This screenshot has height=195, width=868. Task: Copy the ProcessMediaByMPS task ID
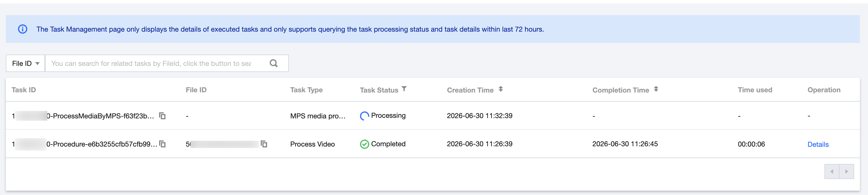(162, 116)
